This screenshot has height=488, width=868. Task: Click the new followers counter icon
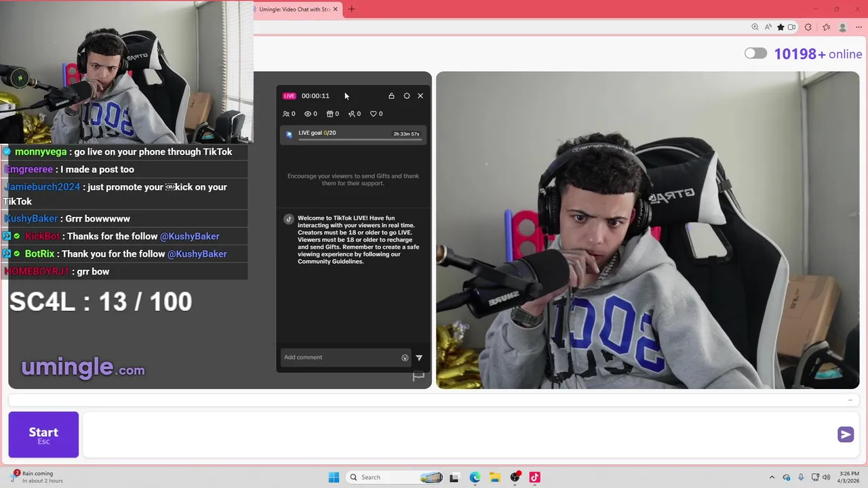[x=355, y=114]
